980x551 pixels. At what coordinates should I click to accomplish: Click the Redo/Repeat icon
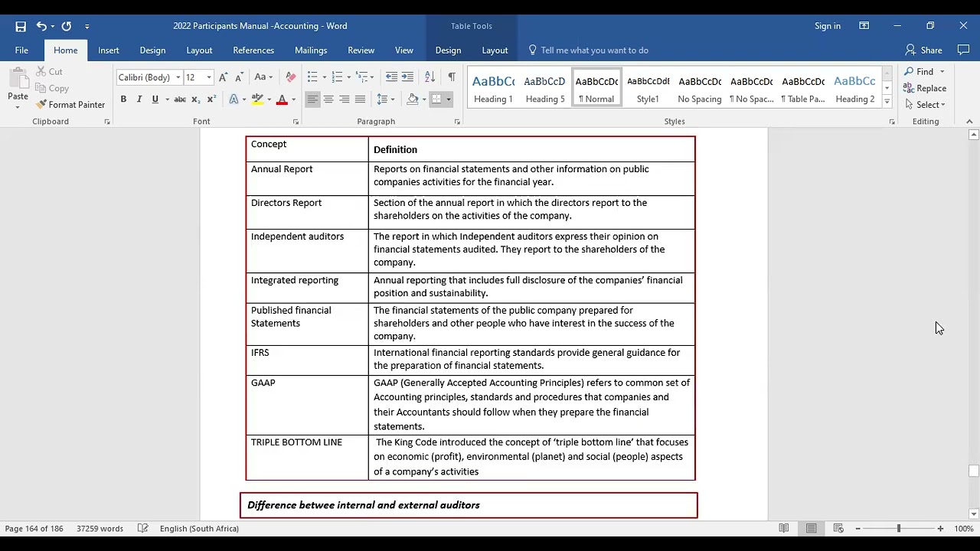coord(67,26)
